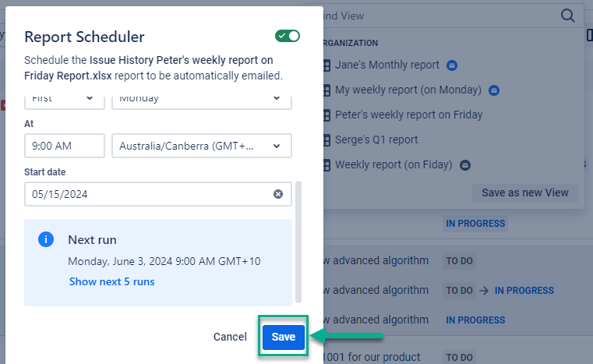593x364 pixels.
Task: Show next 5 runs
Action: pos(111,281)
